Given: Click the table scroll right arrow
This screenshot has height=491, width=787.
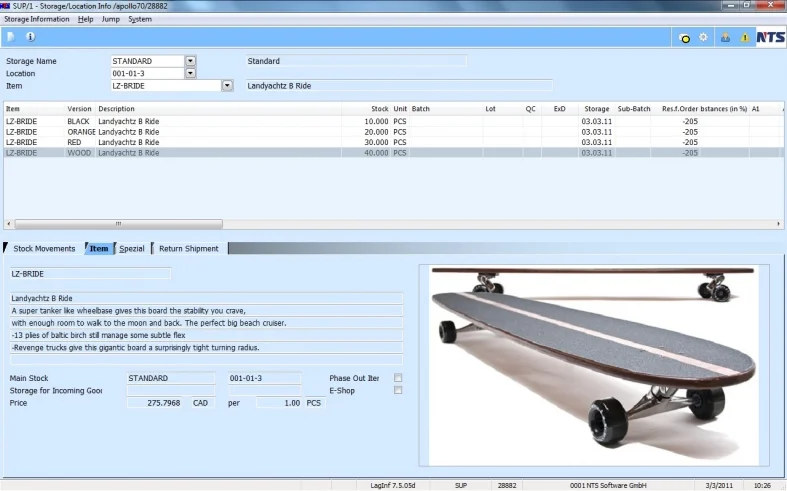Looking at the screenshot, I should [x=778, y=224].
